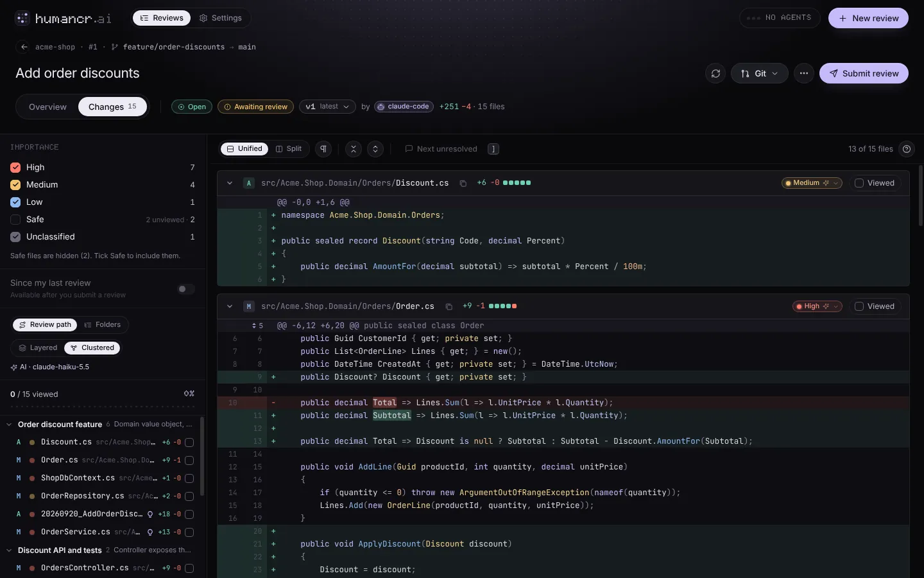Open the Medium importance dropdown on Discount.cs
This screenshot has height=578, width=924.
coord(812,183)
